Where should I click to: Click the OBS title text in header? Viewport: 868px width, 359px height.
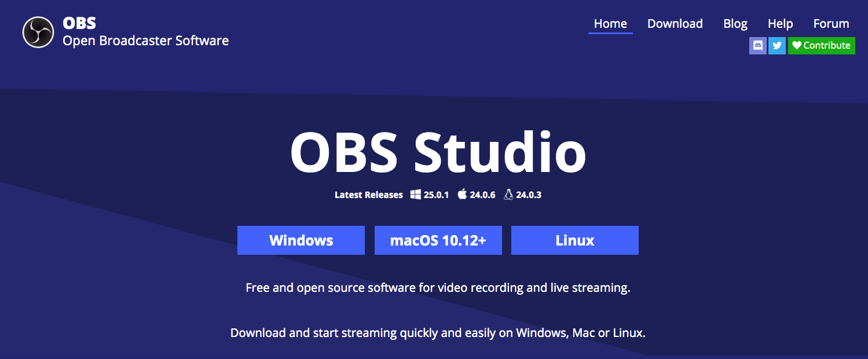pos(79,23)
